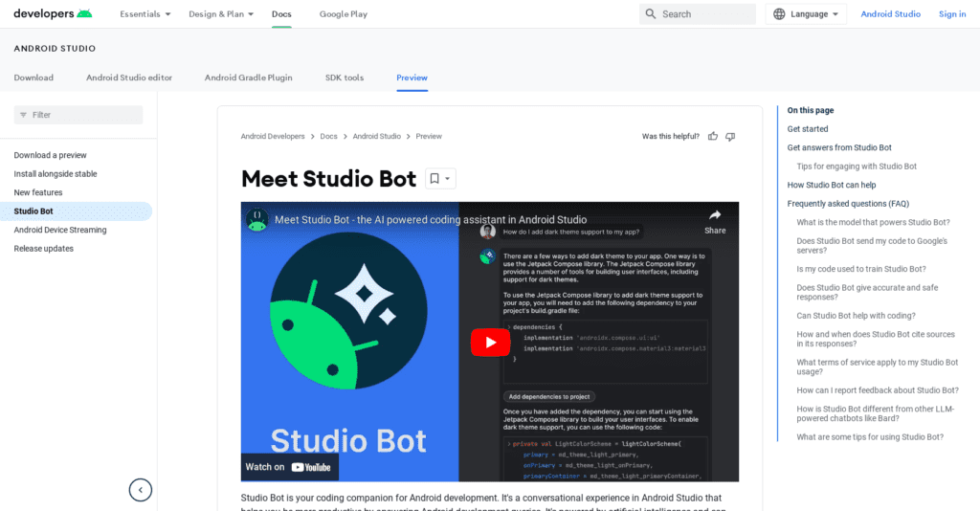The image size is (980, 511).
Task: Click the thumbs up helpful icon
Action: 712,136
